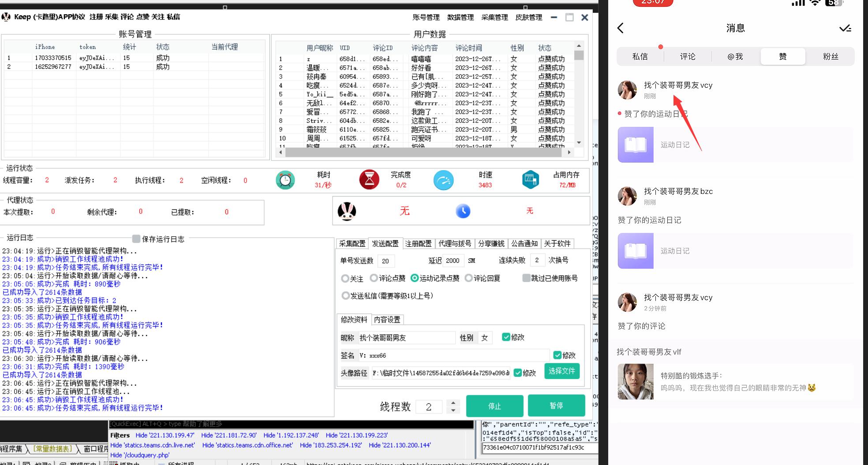The image size is (868, 465).
Task: Click the 用户数据 table horizontal scrollbar
Action: click(423, 152)
